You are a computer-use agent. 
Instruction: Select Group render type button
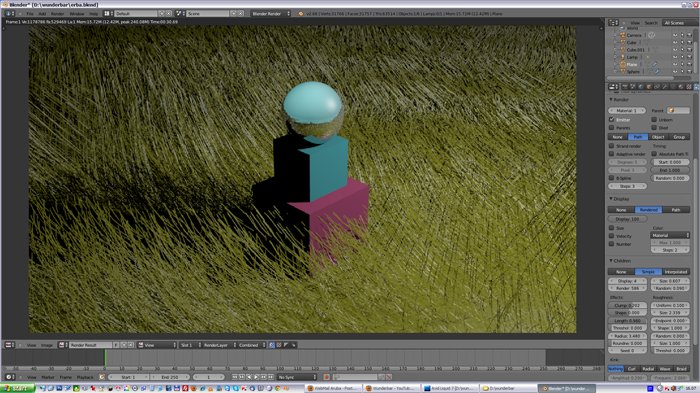pyautogui.click(x=679, y=137)
